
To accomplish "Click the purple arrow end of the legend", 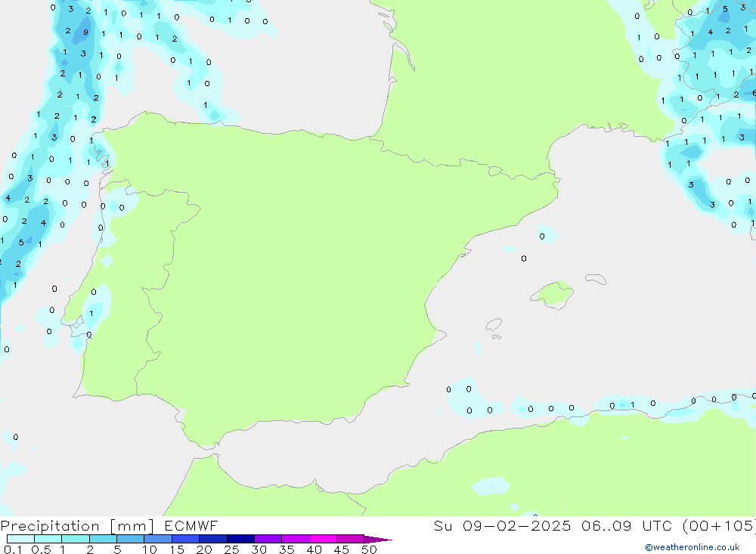I will click(378, 540).
